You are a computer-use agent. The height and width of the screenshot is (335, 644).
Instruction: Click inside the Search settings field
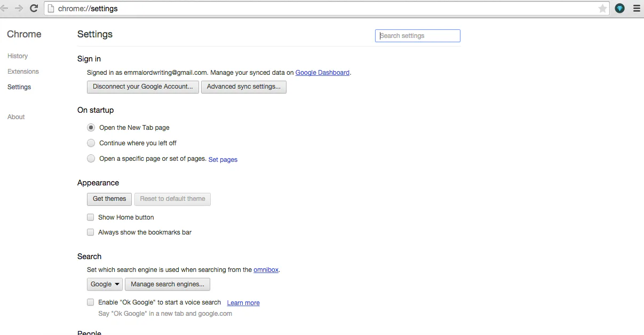(x=417, y=35)
